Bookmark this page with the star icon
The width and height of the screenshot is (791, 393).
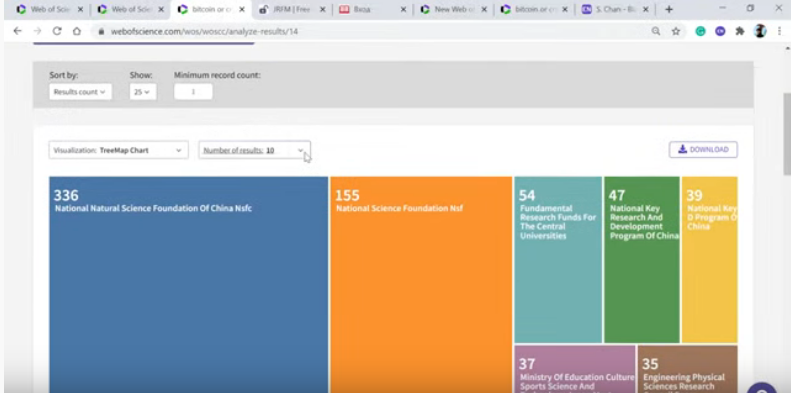point(676,31)
